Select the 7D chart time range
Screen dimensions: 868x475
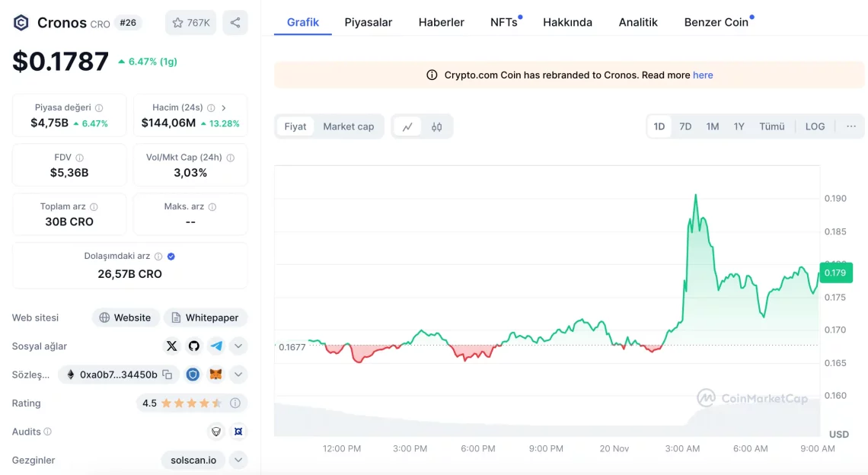click(685, 126)
